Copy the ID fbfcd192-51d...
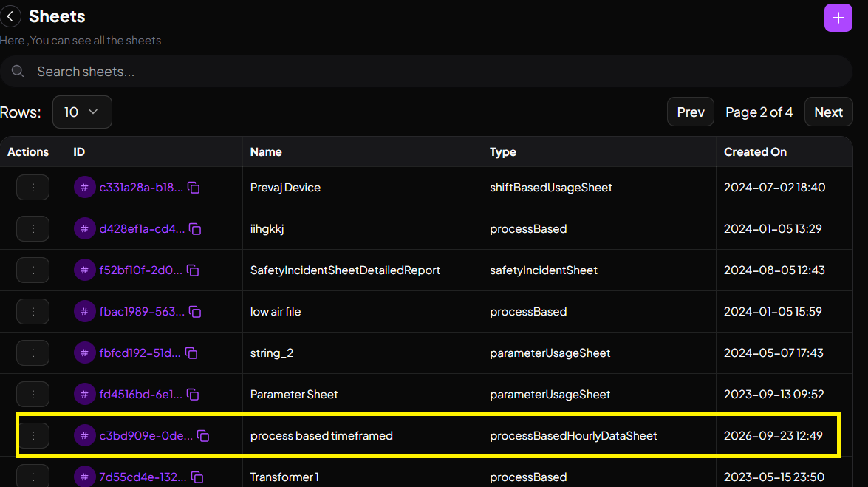The image size is (868, 487). [x=191, y=353]
